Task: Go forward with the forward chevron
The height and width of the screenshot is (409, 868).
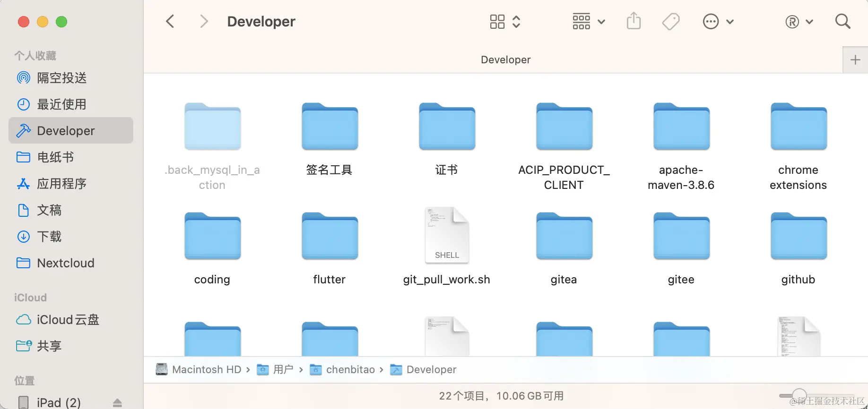Action: [x=204, y=21]
